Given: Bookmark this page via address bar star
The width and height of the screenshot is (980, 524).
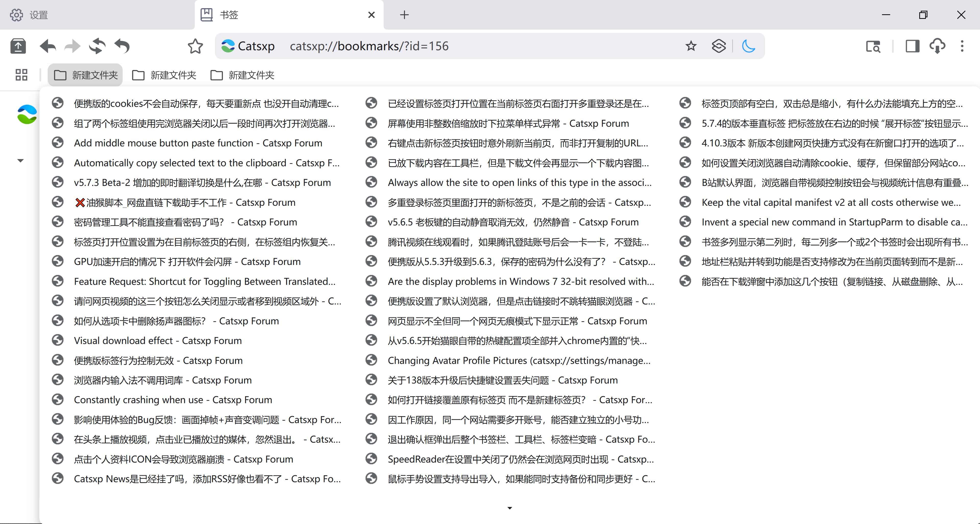Looking at the screenshot, I should [x=691, y=46].
